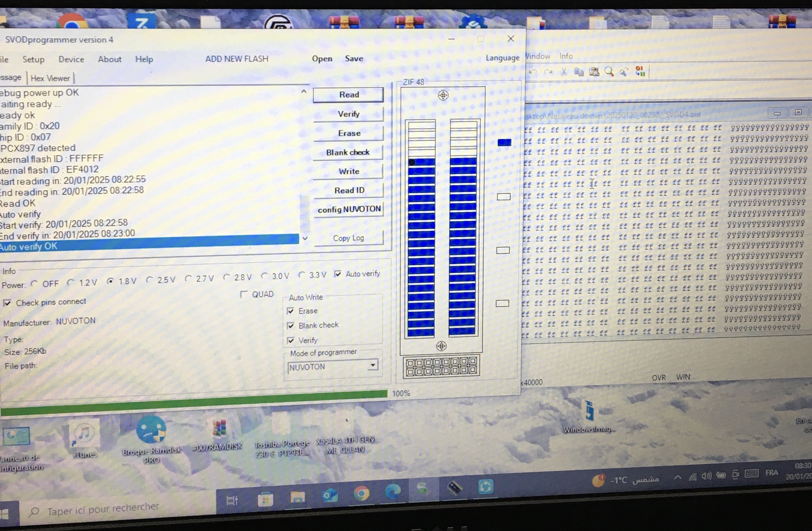Switch to the Hex Viewer tab

pos(50,78)
